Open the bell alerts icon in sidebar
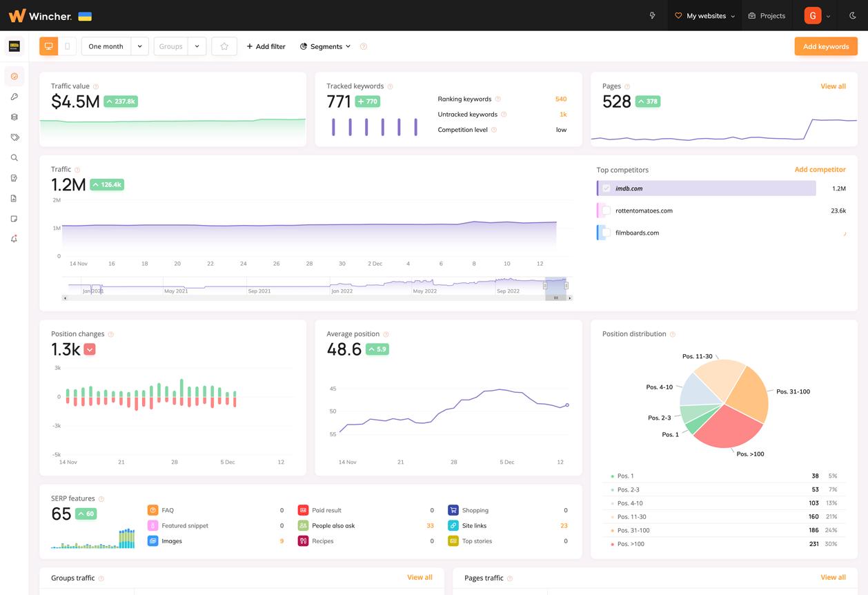The image size is (868, 595). 14,239
